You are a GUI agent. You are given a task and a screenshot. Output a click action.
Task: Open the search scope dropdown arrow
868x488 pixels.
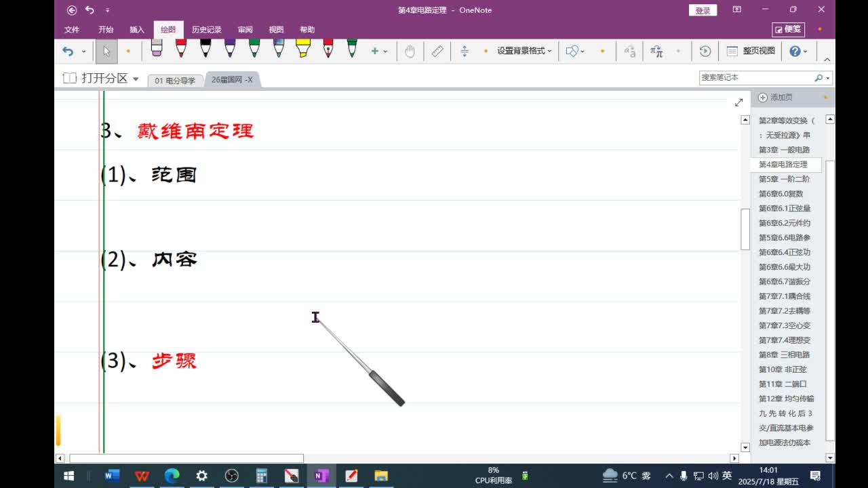point(828,78)
